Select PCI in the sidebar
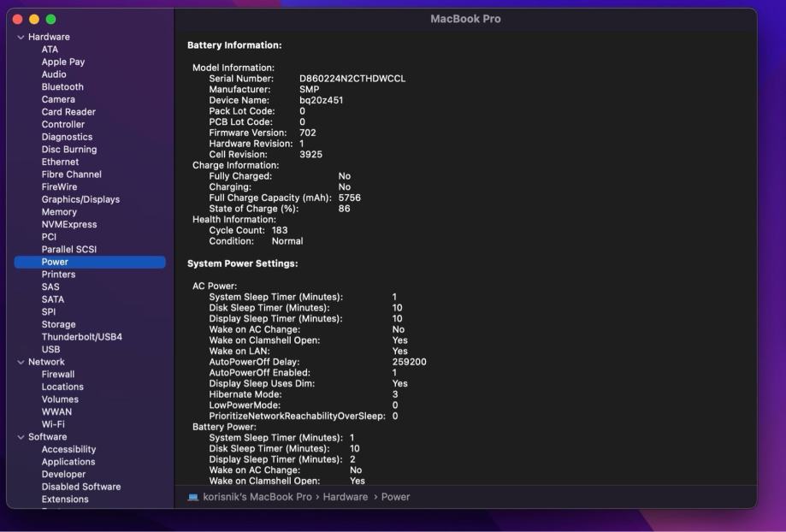The image size is (786, 532). [x=49, y=237]
